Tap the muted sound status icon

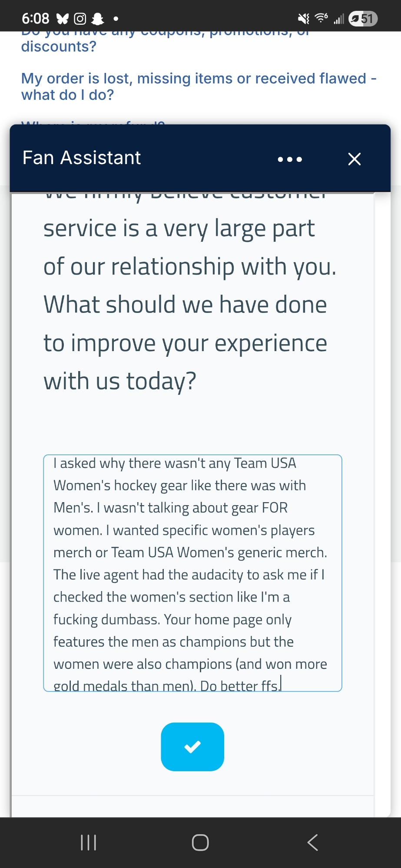pyautogui.click(x=303, y=19)
